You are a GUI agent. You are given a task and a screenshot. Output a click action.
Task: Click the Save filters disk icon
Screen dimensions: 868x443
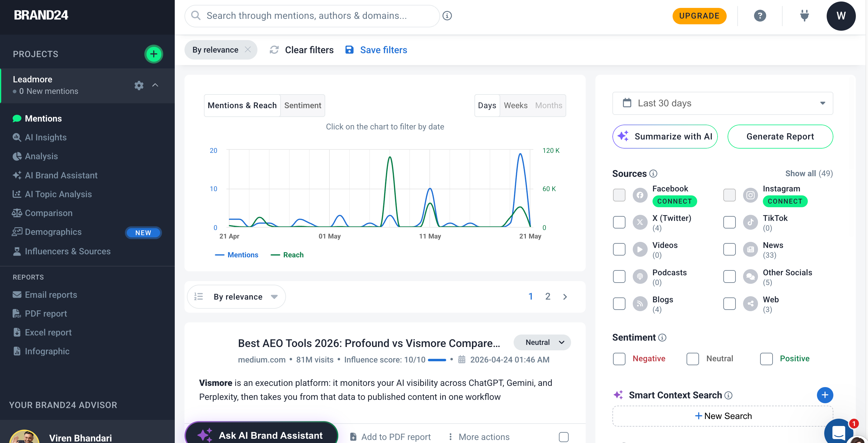[350, 50]
